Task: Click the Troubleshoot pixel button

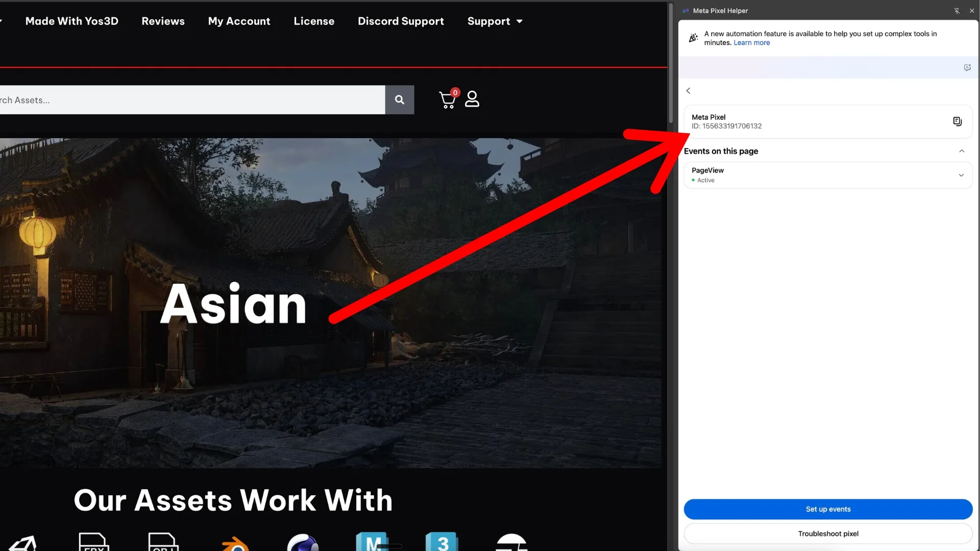Action: point(828,534)
